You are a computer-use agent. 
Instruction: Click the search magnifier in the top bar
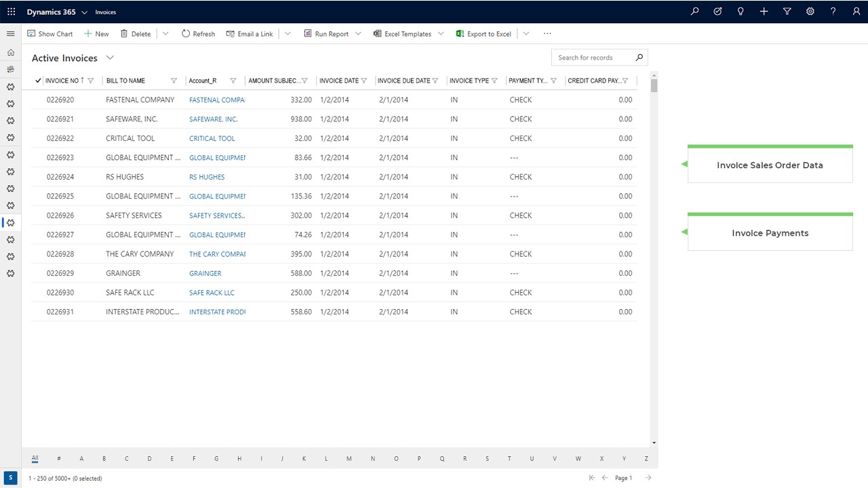tap(694, 12)
